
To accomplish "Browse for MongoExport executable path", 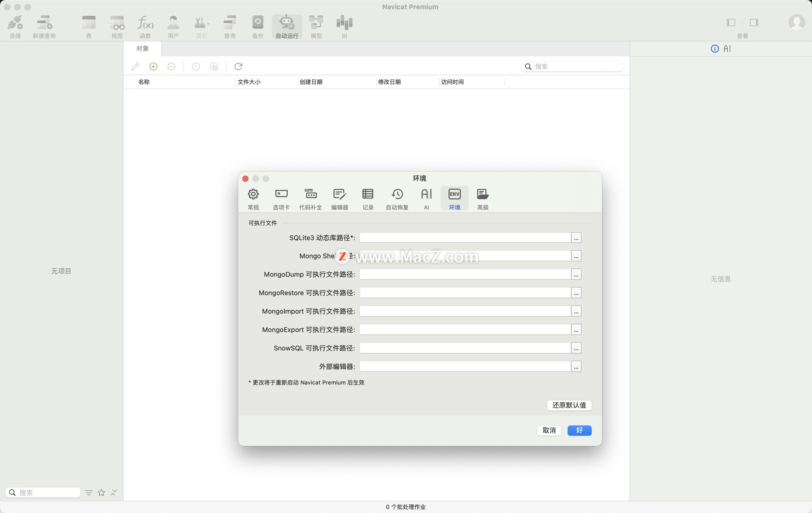I will (576, 330).
